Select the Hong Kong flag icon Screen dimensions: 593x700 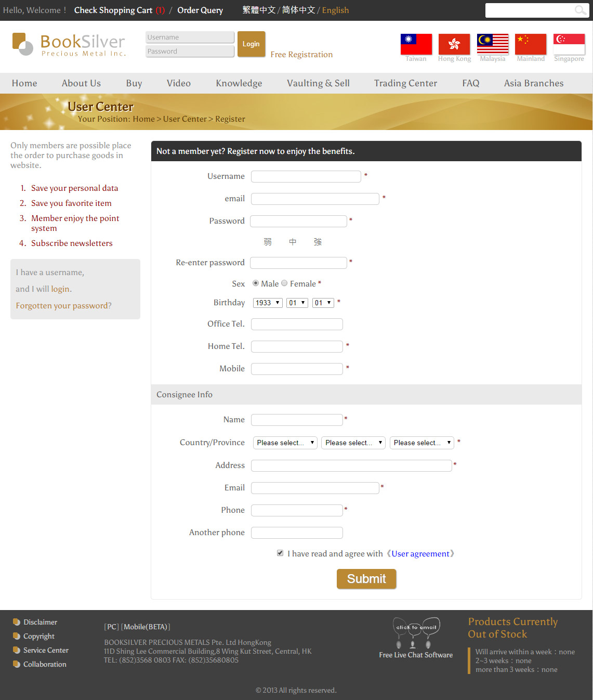point(454,44)
